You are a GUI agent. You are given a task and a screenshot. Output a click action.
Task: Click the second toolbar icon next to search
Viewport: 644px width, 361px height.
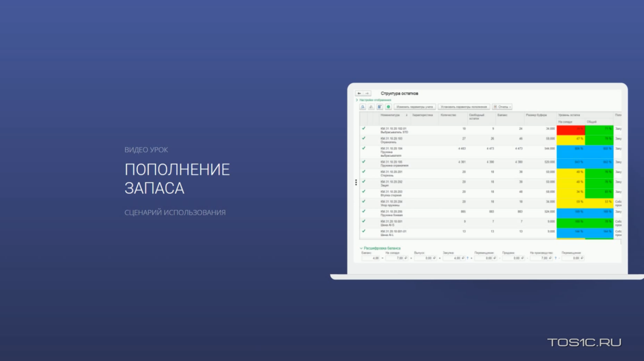371,107
